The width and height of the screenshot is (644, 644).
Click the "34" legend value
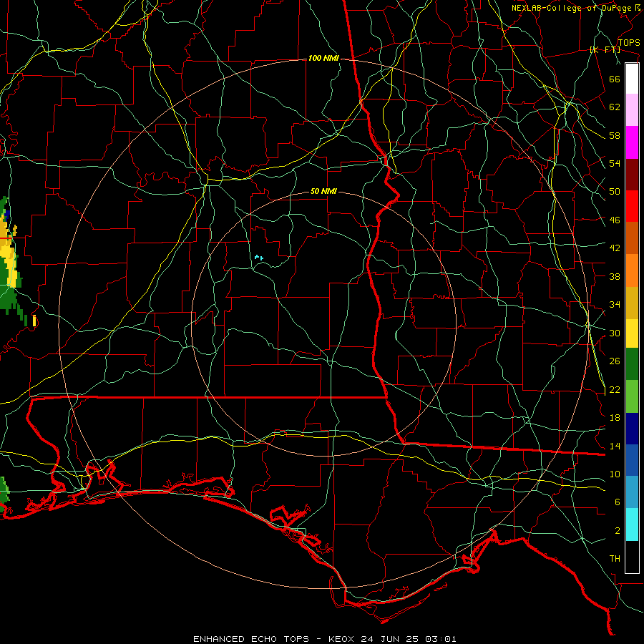pos(615,305)
